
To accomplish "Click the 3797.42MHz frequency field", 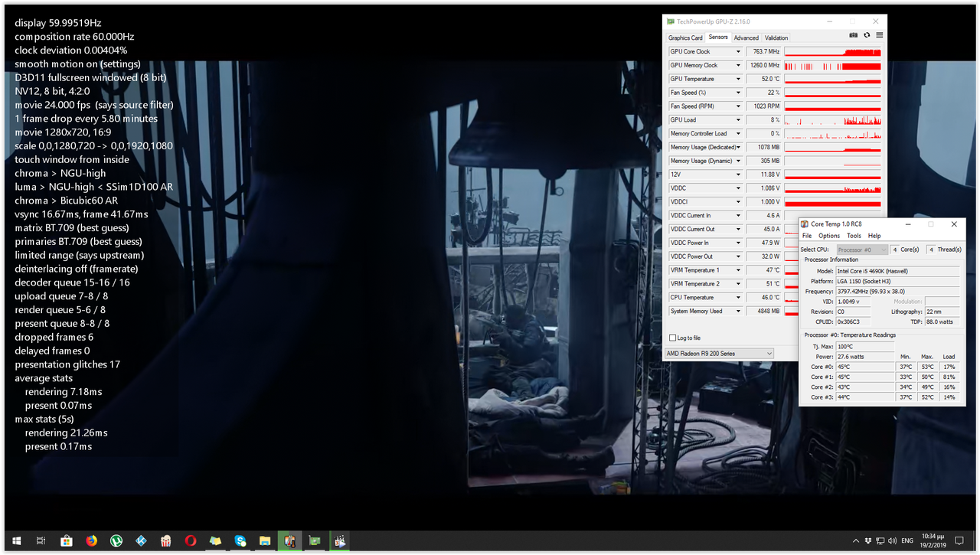I will tap(897, 292).
